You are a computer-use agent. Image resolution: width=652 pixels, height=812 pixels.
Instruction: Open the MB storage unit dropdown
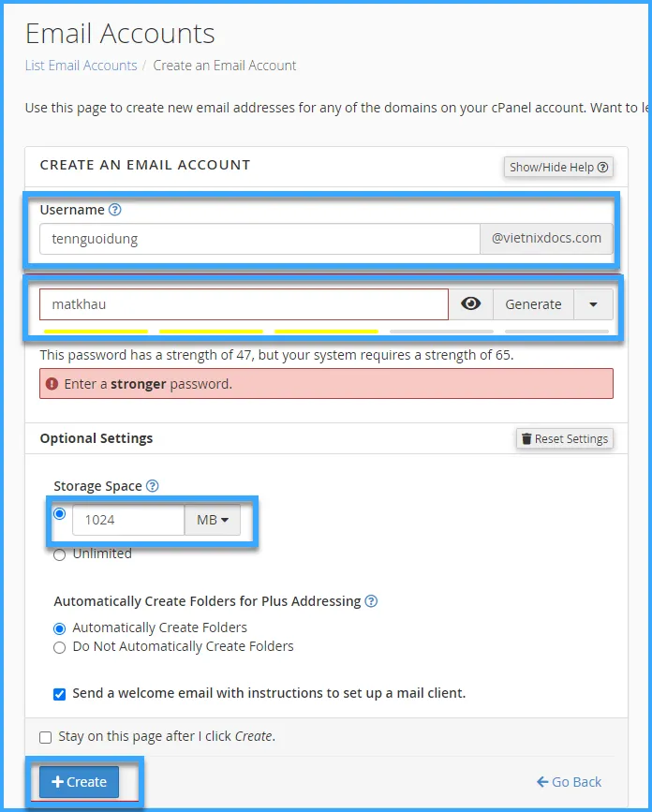(x=213, y=520)
